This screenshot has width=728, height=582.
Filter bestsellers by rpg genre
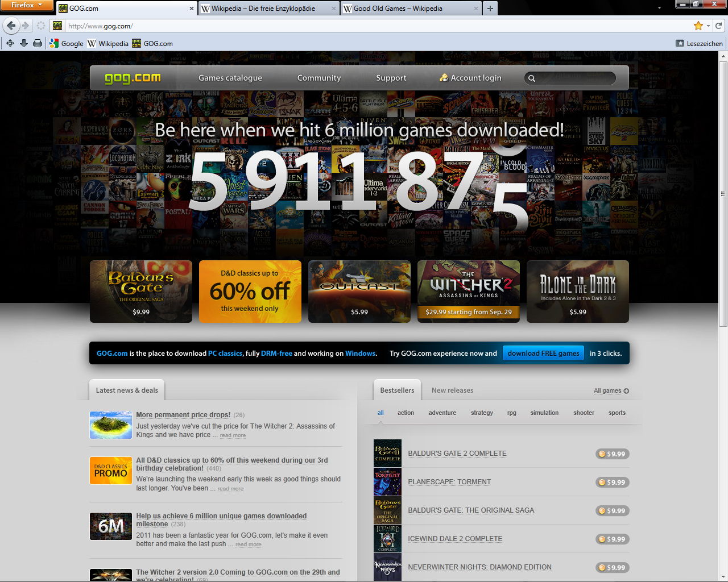click(511, 413)
